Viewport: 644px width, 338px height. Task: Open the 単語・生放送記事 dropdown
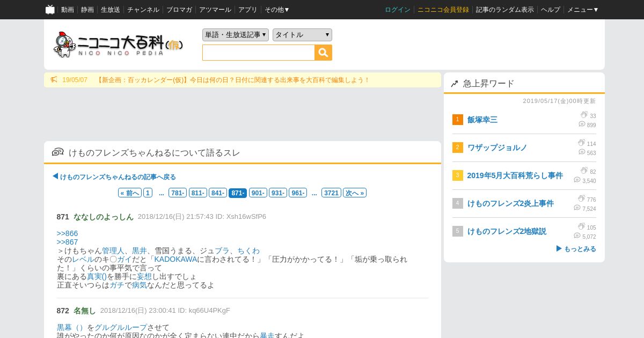point(236,35)
